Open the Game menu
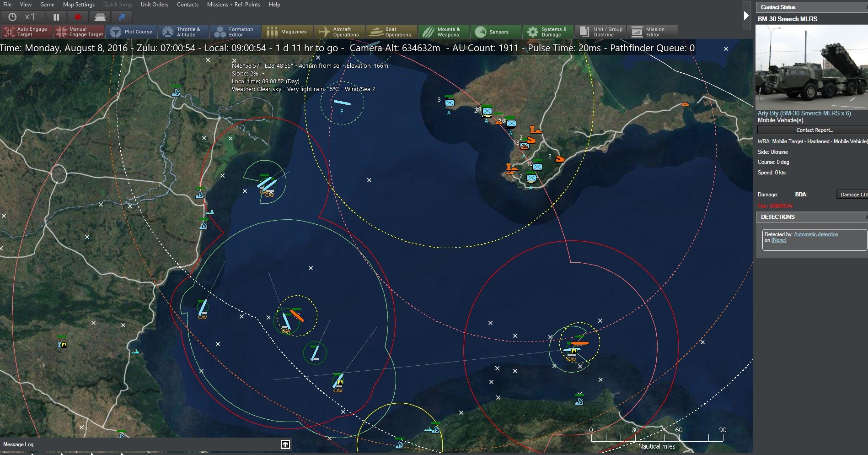 [47, 5]
